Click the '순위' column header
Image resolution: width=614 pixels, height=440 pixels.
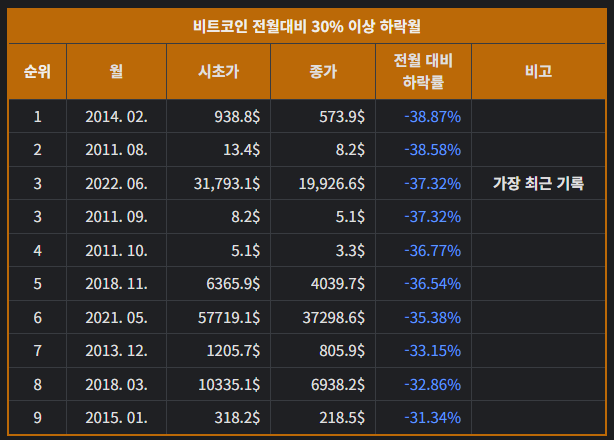click(x=37, y=71)
